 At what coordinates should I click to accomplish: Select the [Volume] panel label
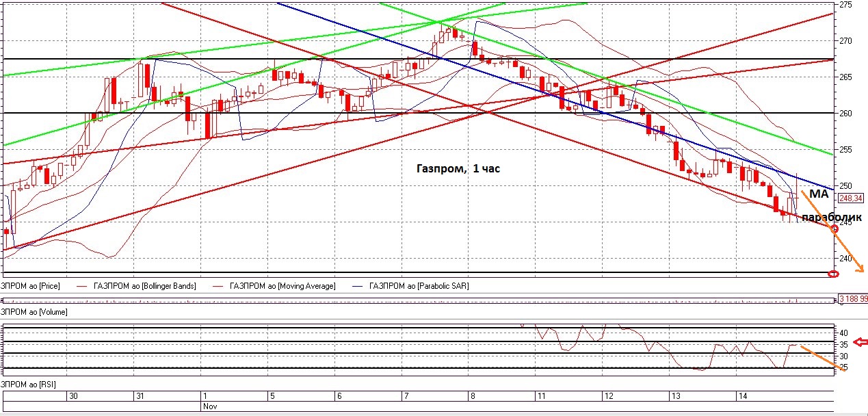33,312
